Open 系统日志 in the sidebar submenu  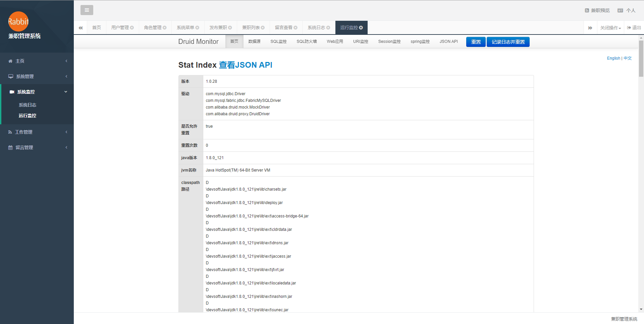(28, 105)
